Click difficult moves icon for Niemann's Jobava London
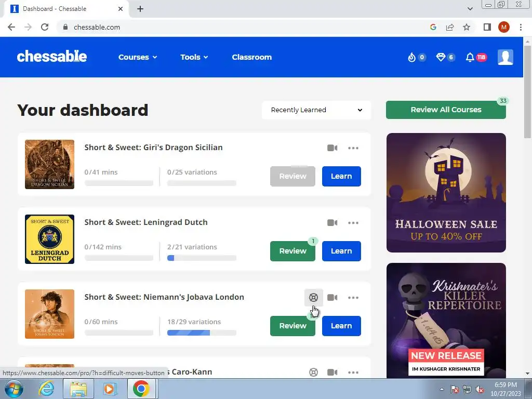Screen dimensions: 532x399 click(313, 298)
